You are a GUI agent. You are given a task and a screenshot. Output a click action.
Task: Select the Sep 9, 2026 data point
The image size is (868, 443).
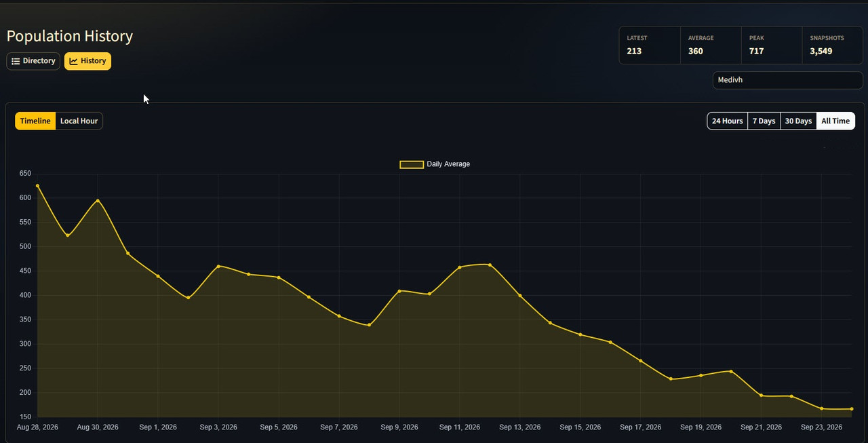[399, 291]
